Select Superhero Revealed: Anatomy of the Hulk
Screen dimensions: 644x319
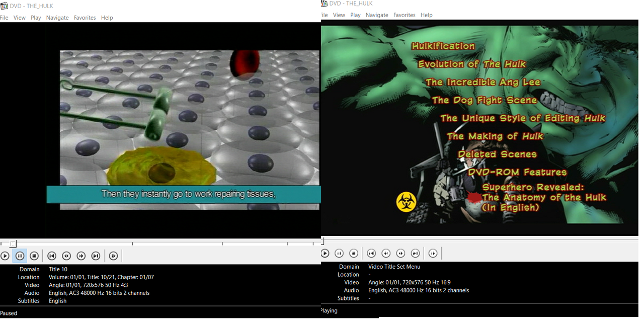coord(543,197)
